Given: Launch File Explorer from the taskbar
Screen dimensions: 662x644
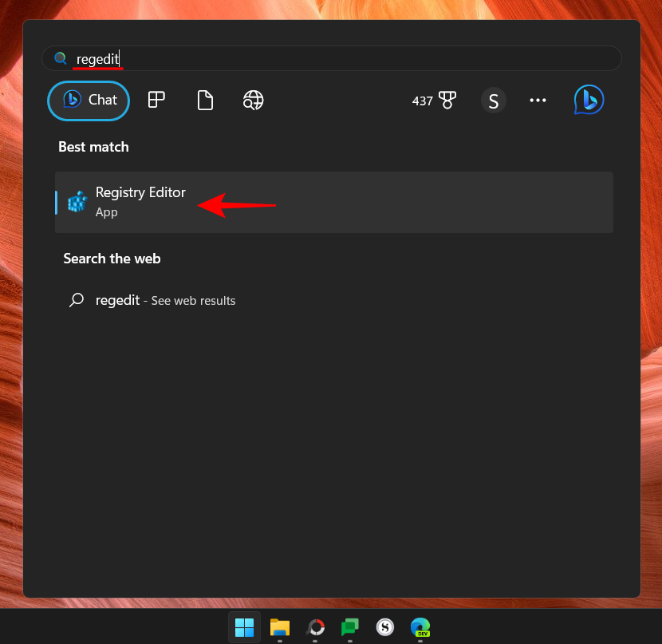Looking at the screenshot, I should click(280, 627).
